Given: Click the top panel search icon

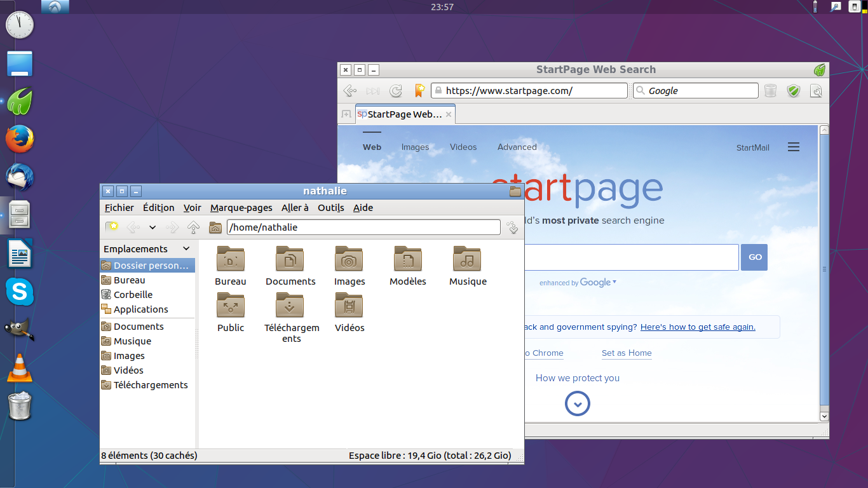Looking at the screenshot, I should click(836, 6).
